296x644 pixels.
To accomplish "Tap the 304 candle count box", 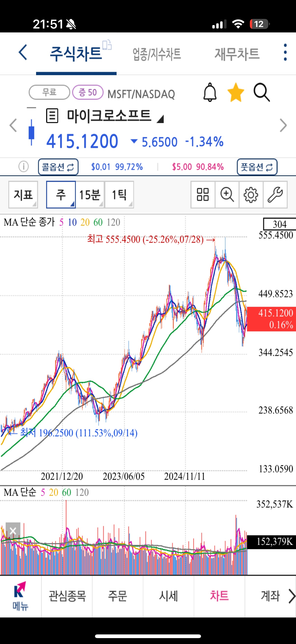I will pos(280,224).
